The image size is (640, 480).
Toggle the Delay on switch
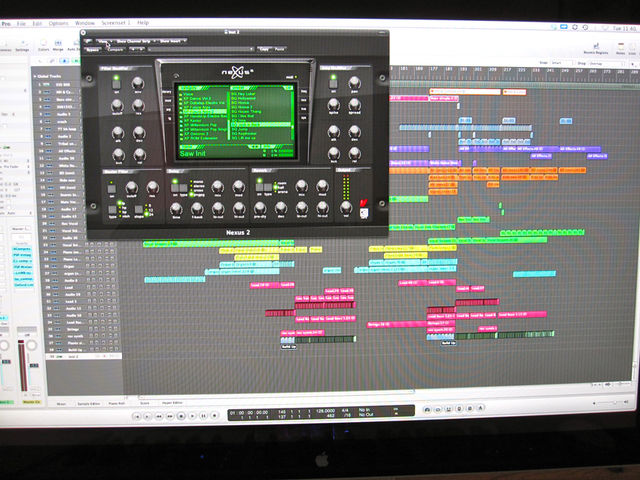click(x=175, y=187)
